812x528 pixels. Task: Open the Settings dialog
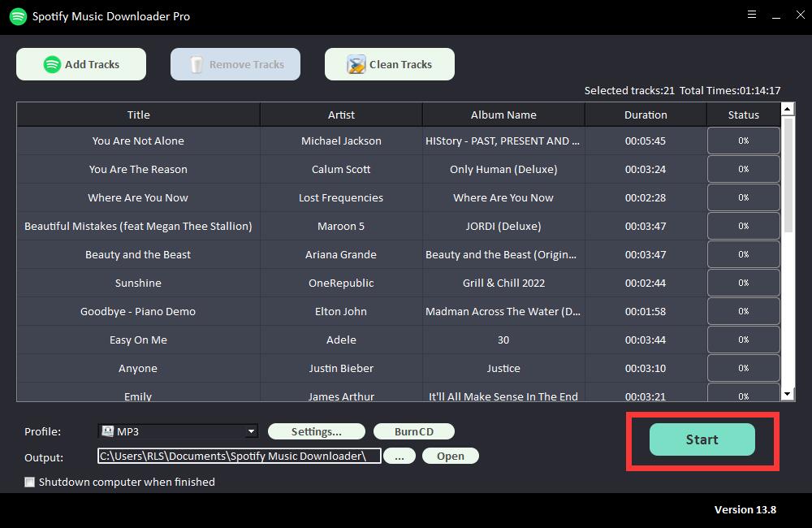point(316,431)
